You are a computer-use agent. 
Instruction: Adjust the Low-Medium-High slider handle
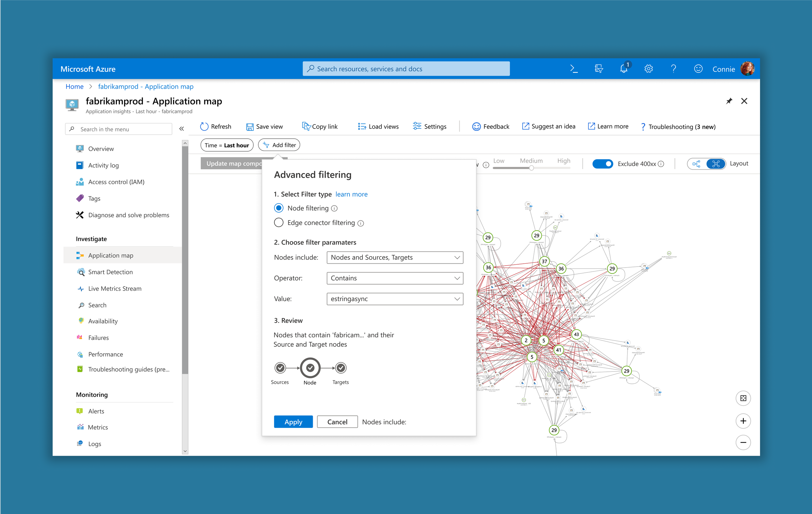click(x=531, y=168)
